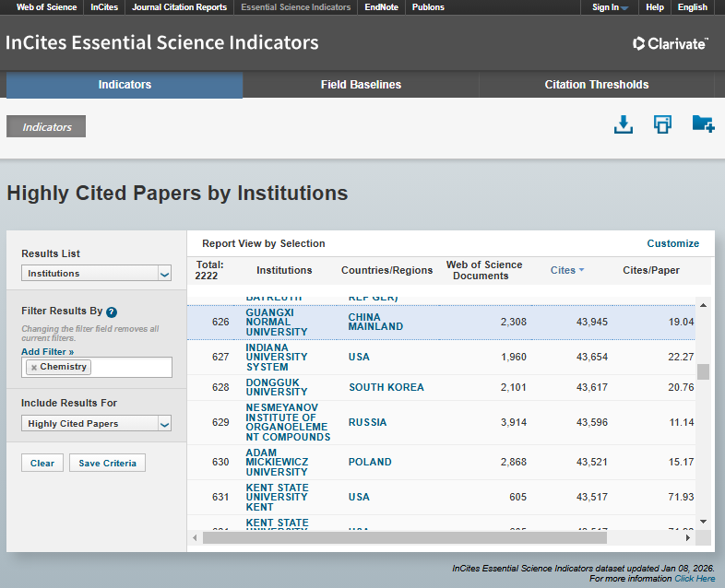Click the help question mark icon

coord(112,312)
